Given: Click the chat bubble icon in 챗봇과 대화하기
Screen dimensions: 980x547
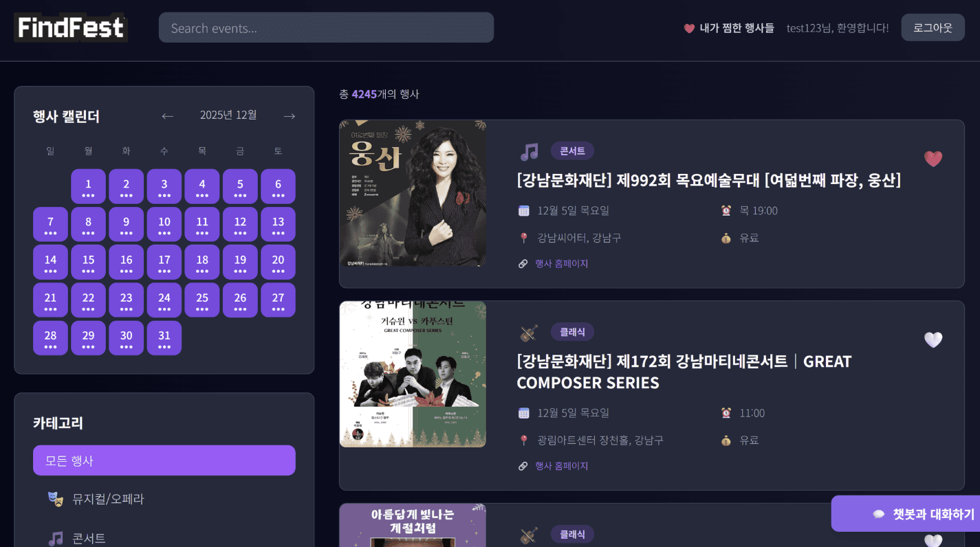Looking at the screenshot, I should [878, 515].
